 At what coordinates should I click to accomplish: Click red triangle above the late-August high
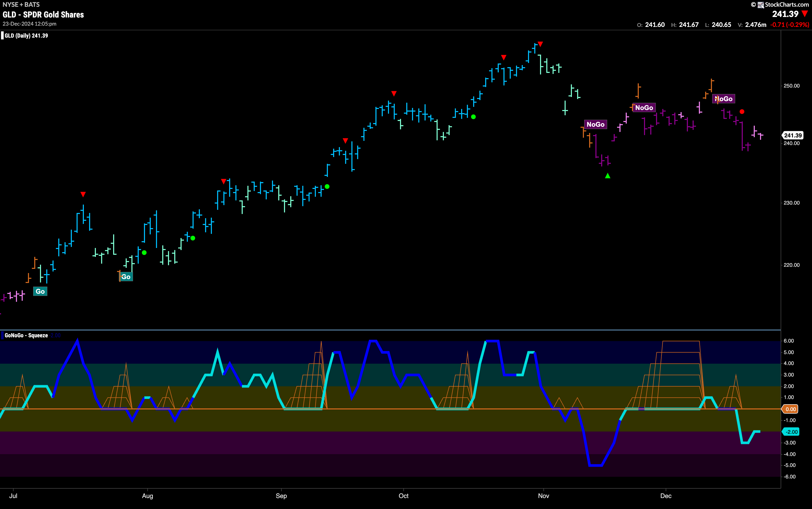coord(223,181)
